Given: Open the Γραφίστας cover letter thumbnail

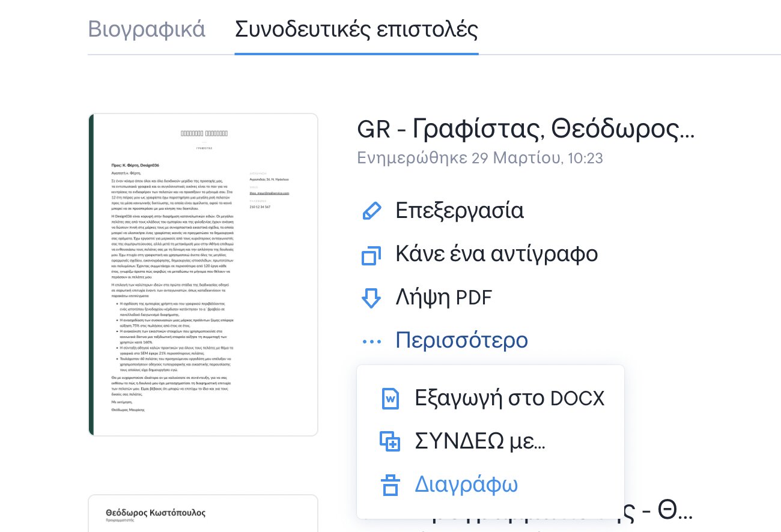Looking at the screenshot, I should click(x=203, y=274).
